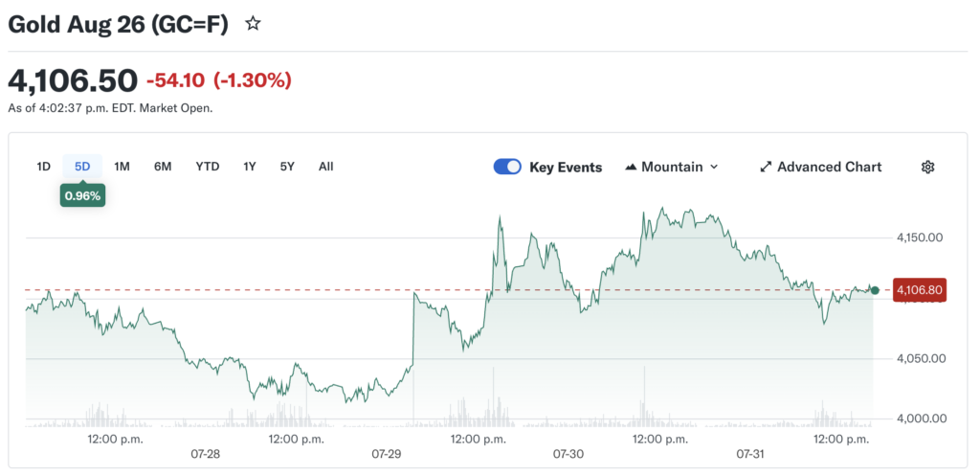Click the 4,106.50 current price
The height and width of the screenshot is (475, 980).
tap(73, 80)
